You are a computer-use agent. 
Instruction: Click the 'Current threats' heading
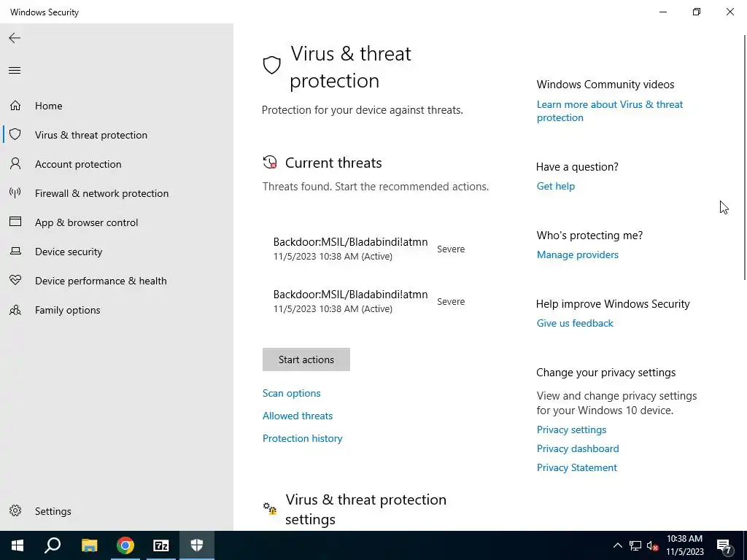[x=333, y=163]
